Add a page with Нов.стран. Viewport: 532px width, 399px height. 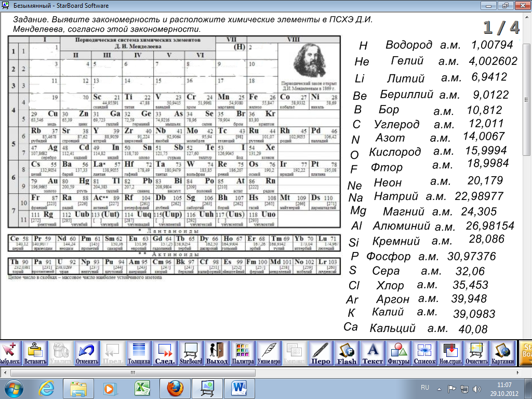(x=450, y=353)
